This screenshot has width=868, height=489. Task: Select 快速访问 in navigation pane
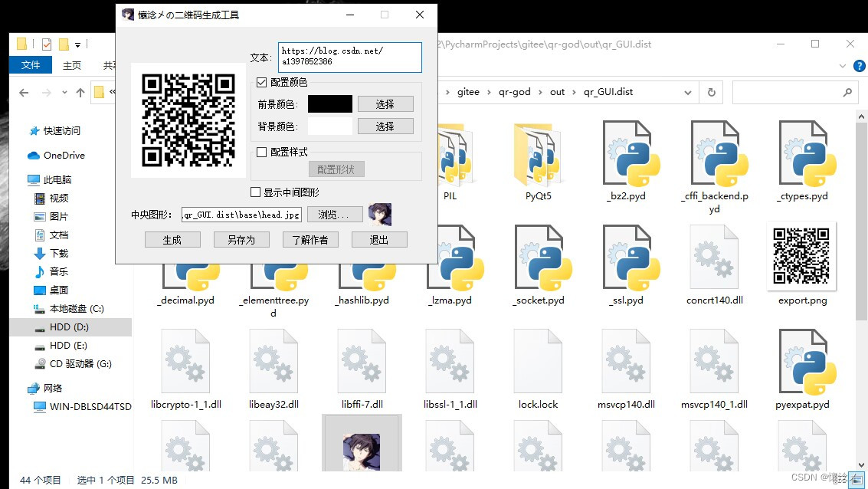pos(54,131)
